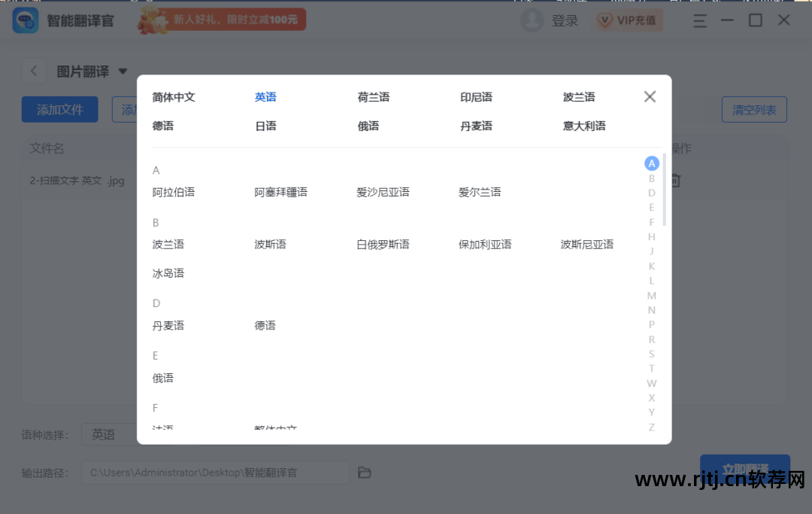
Task: Jump to letter H in alphabet index
Action: tap(651, 237)
